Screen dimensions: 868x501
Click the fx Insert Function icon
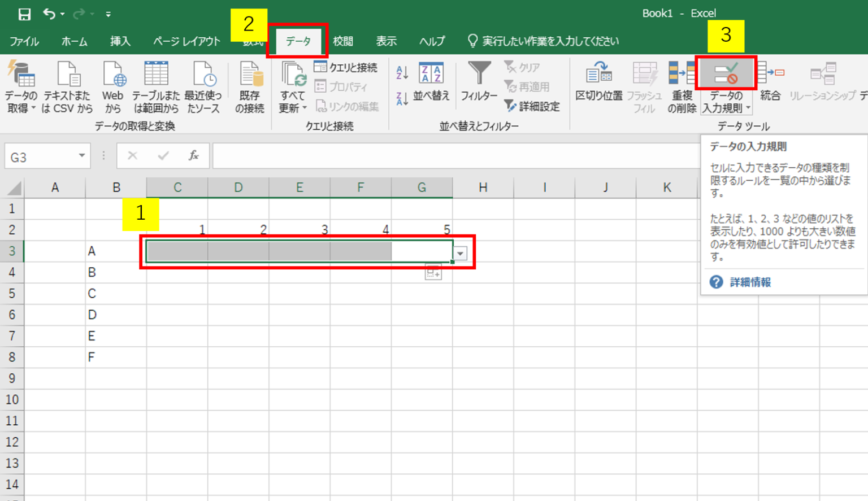(x=194, y=156)
